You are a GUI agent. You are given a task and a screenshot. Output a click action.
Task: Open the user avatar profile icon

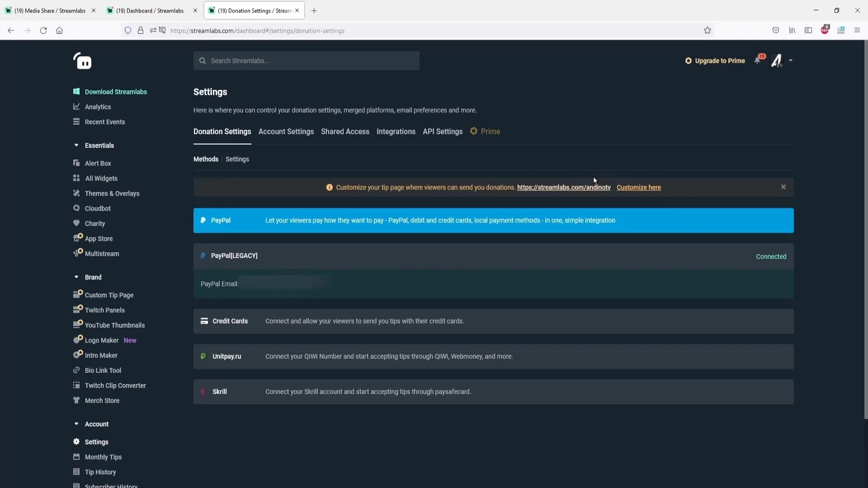point(777,61)
